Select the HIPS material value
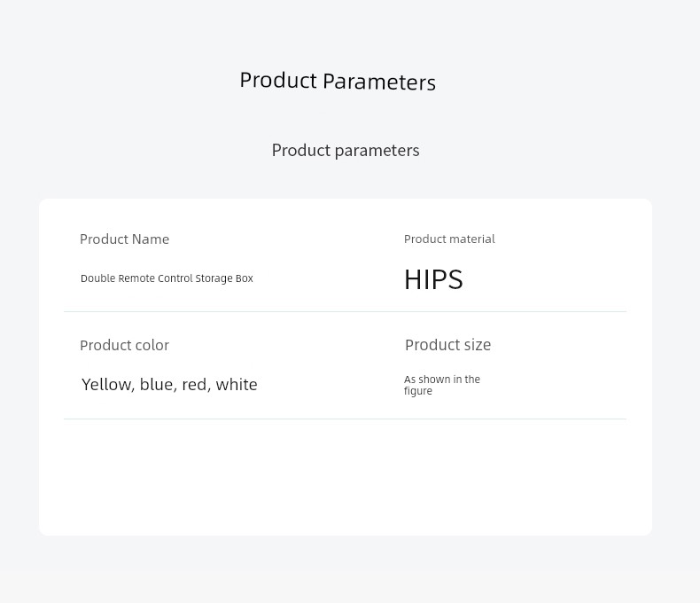The image size is (700, 603). click(433, 279)
